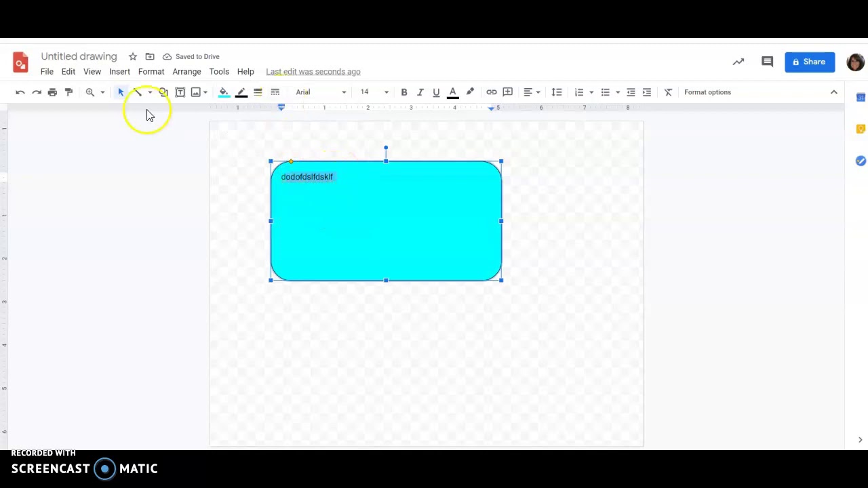This screenshot has height=488, width=868.
Task: Clear formatting of selected text
Action: pyautogui.click(x=668, y=92)
